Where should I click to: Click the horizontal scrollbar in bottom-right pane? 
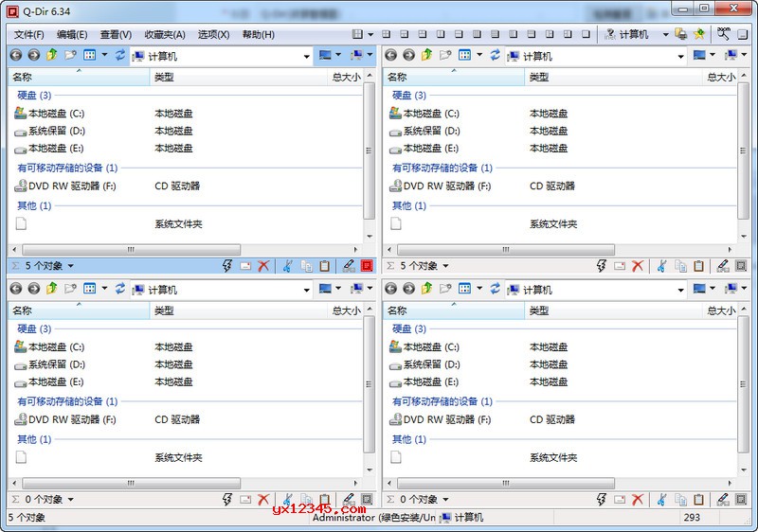(x=506, y=483)
